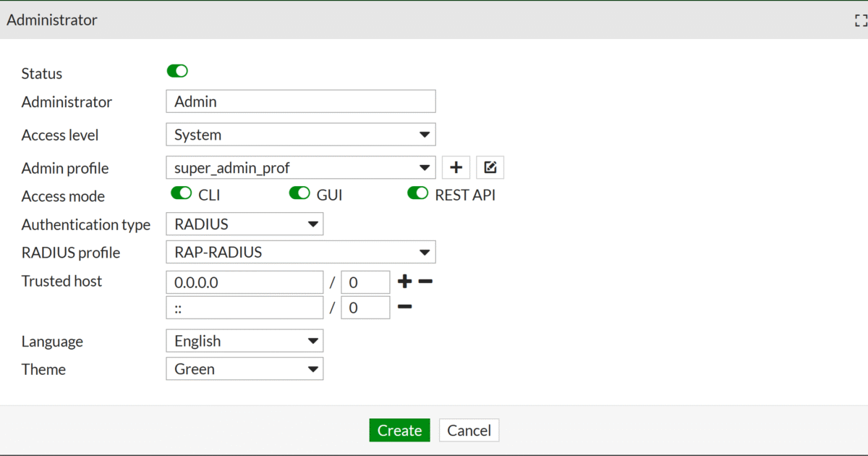Click the Create button
The image size is (868, 456).
(399, 429)
